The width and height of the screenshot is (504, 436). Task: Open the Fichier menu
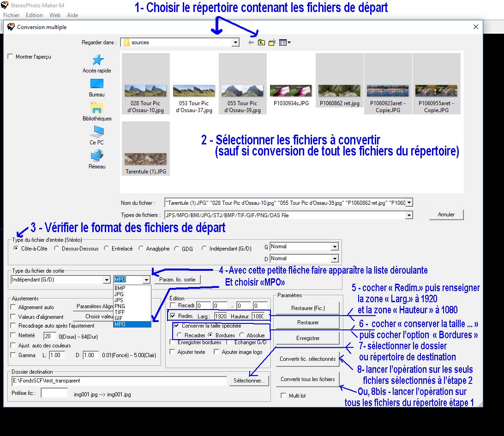pyautogui.click(x=11, y=15)
